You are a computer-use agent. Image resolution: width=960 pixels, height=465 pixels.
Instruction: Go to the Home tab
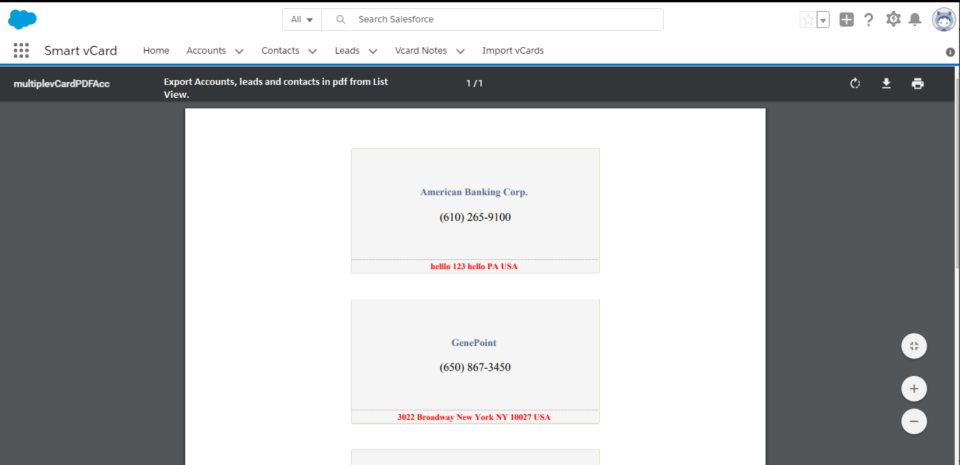click(156, 51)
